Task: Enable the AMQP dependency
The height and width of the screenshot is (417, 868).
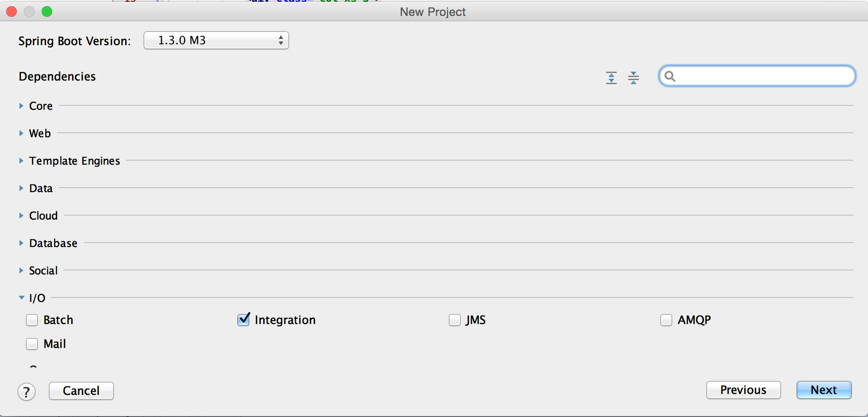Action: pyautogui.click(x=666, y=320)
